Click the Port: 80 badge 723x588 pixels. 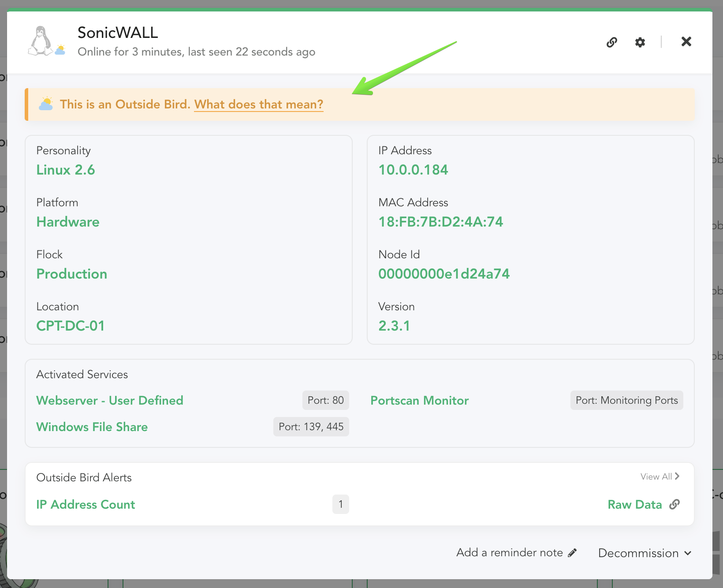pos(326,400)
